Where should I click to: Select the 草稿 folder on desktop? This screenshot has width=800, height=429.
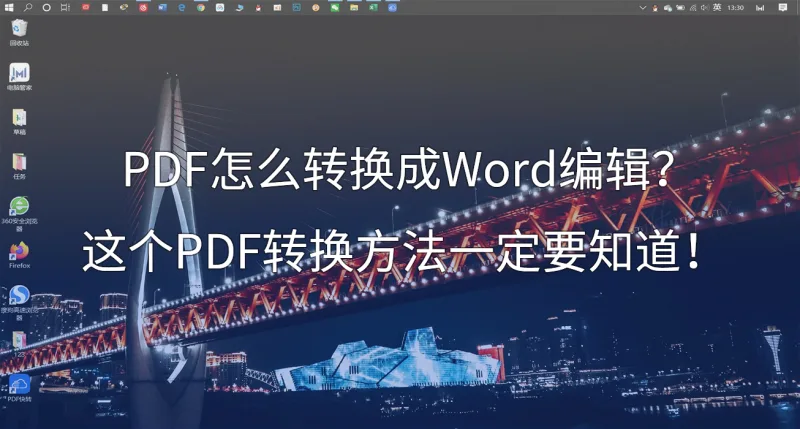point(19,121)
